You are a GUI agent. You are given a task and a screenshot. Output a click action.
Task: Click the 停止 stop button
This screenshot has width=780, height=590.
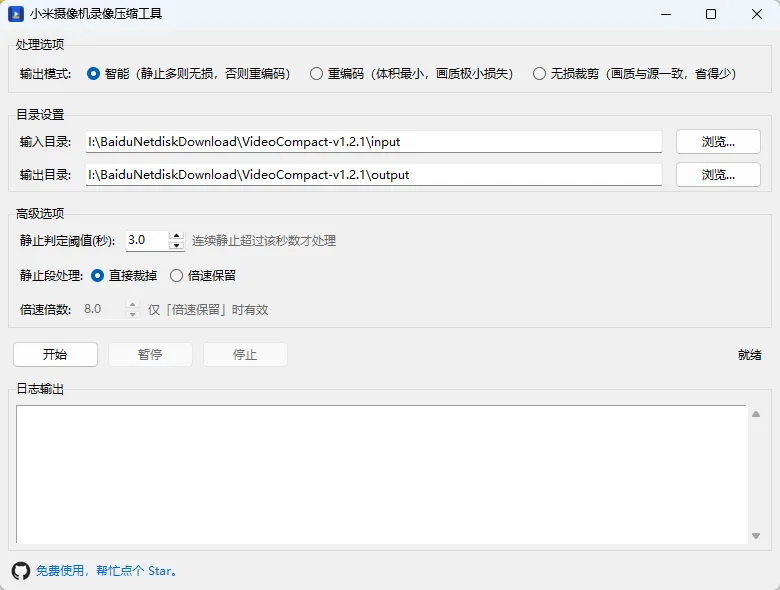pos(245,354)
